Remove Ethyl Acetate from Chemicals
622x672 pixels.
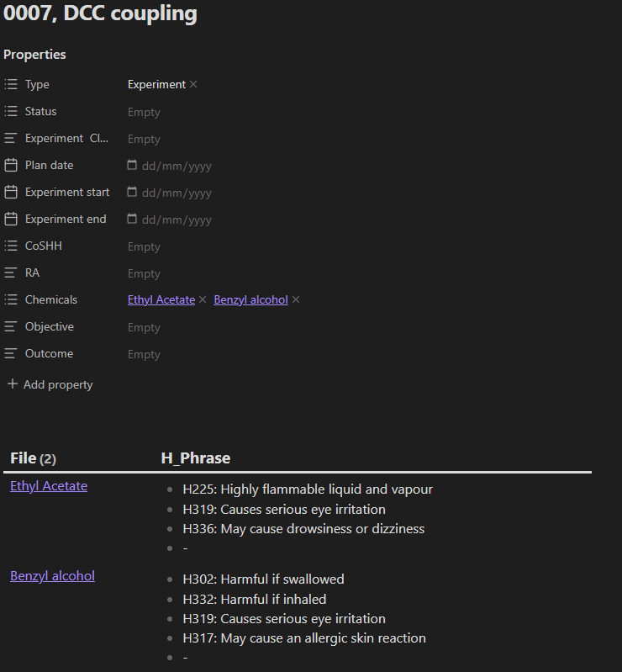tap(203, 300)
